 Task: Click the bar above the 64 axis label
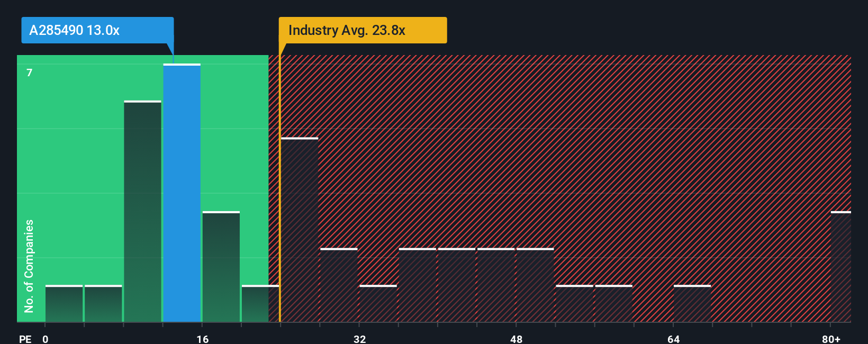pos(692,304)
